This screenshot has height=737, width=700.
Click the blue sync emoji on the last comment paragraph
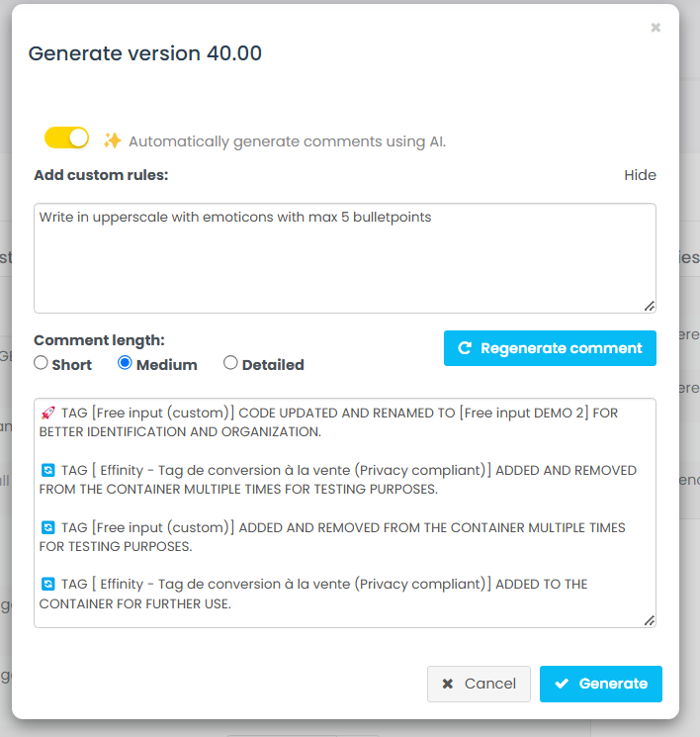tap(47, 584)
